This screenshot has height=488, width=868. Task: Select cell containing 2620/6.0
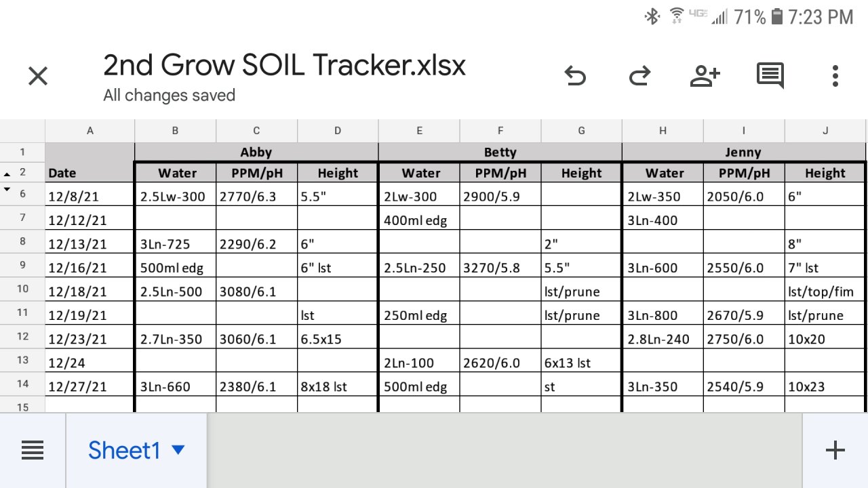point(500,361)
